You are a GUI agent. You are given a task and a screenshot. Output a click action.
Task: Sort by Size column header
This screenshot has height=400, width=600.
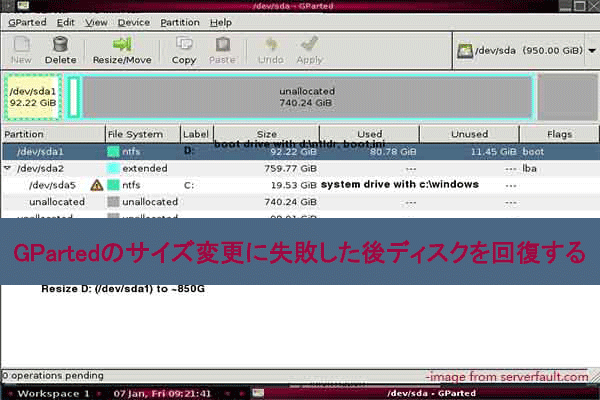(x=266, y=134)
